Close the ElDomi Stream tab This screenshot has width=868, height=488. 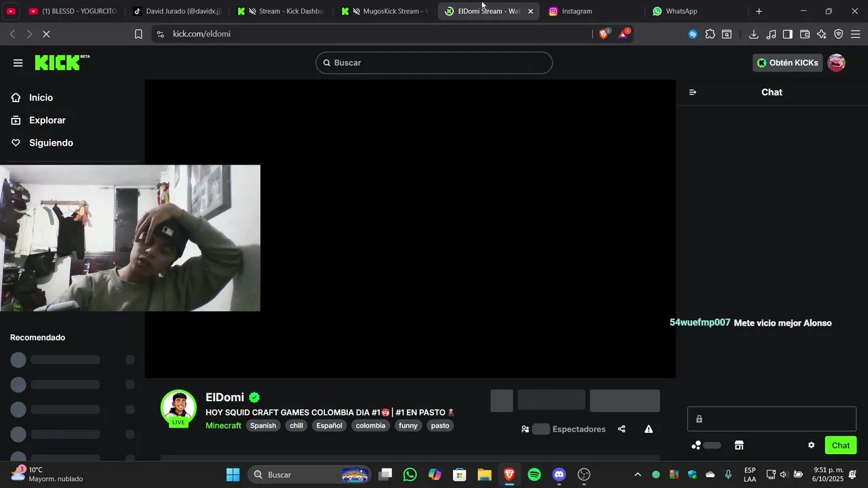point(530,12)
